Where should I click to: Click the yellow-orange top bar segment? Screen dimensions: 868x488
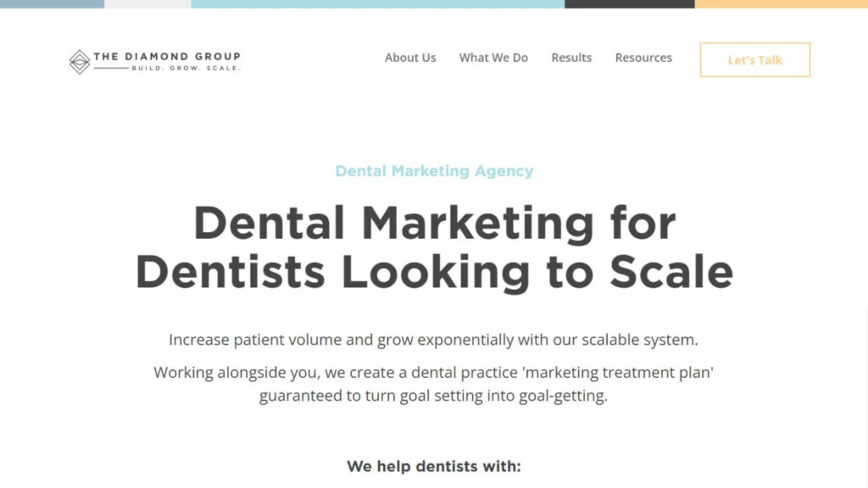point(781,4)
